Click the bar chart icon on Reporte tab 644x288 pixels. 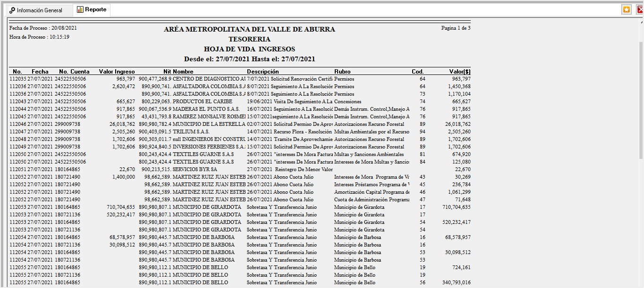tap(80, 9)
